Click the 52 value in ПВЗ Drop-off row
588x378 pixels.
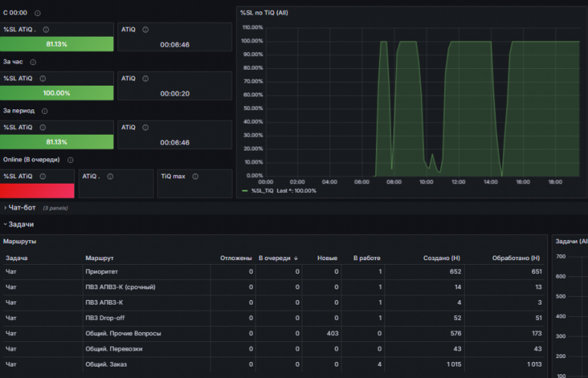(458, 318)
